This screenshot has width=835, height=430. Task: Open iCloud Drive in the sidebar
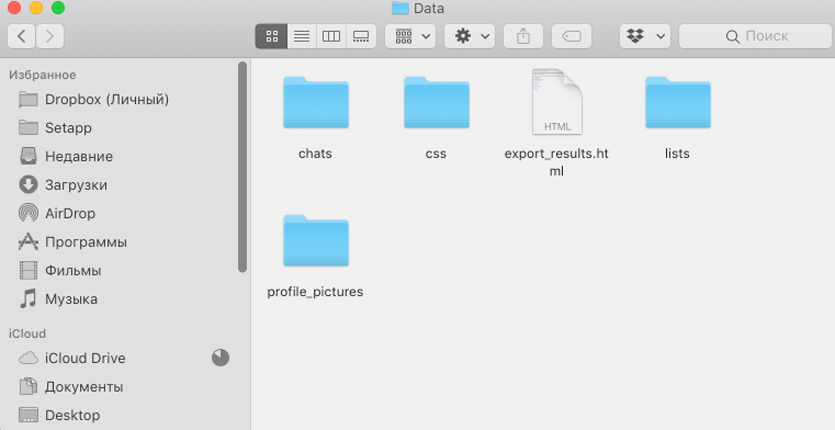point(124,358)
